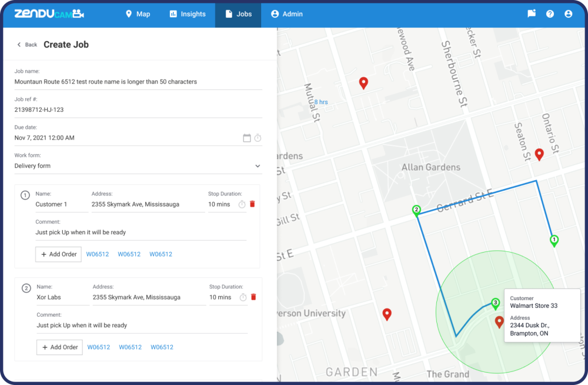Image resolution: width=588 pixels, height=385 pixels.
Task: Open the help question mark icon
Action: point(550,14)
